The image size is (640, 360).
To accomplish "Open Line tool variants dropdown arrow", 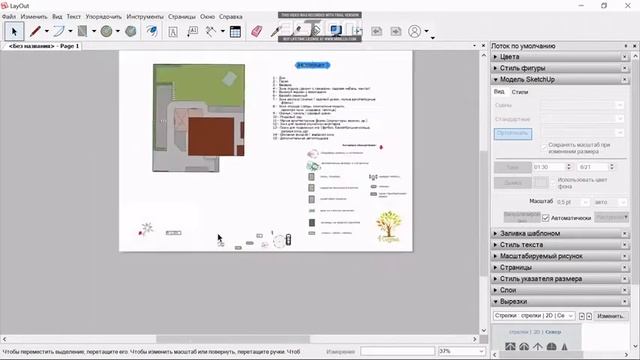I will [x=47, y=31].
